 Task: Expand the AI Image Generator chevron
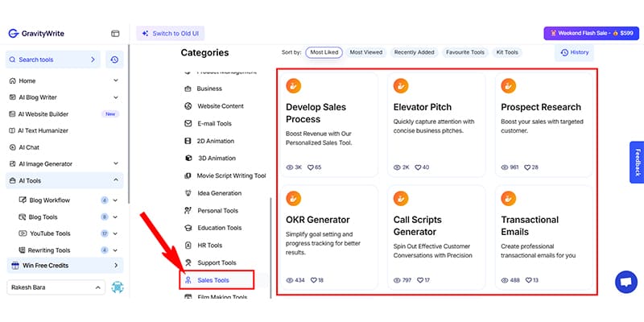point(116,164)
